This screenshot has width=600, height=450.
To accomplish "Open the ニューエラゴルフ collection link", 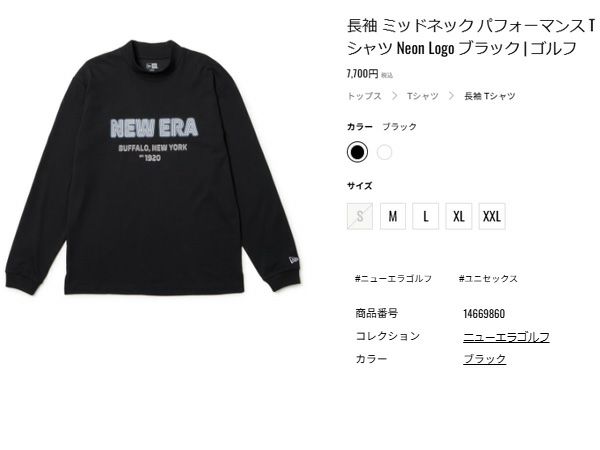I will (506, 337).
